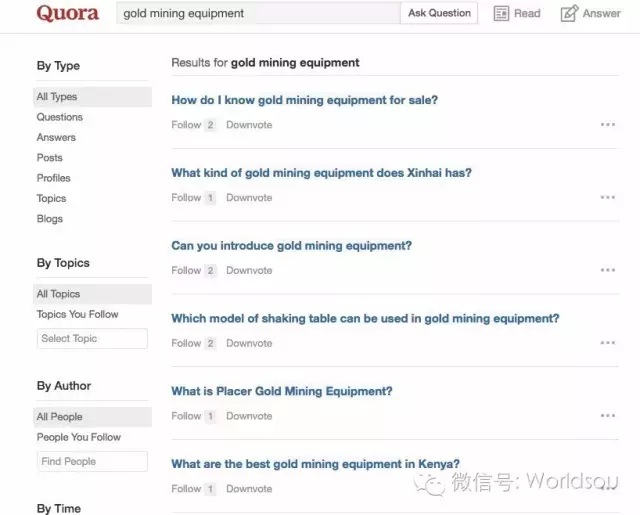
Task: Open more options for "Can you introduce gold mining equipment?"
Action: 608,270
